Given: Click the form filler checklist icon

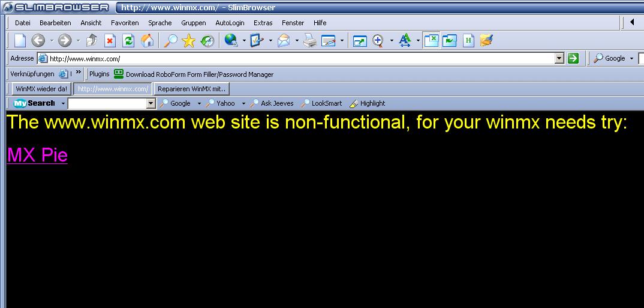Looking at the screenshot, I should coord(257,40).
